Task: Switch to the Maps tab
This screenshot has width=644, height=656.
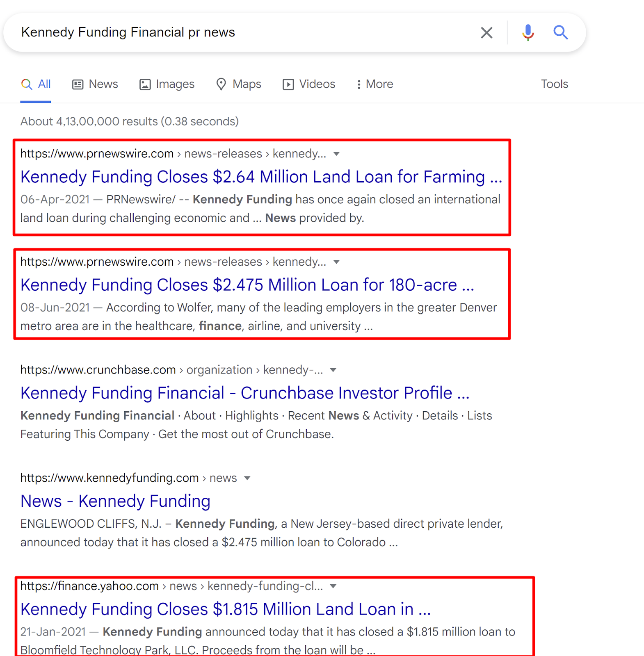Action: (x=239, y=84)
